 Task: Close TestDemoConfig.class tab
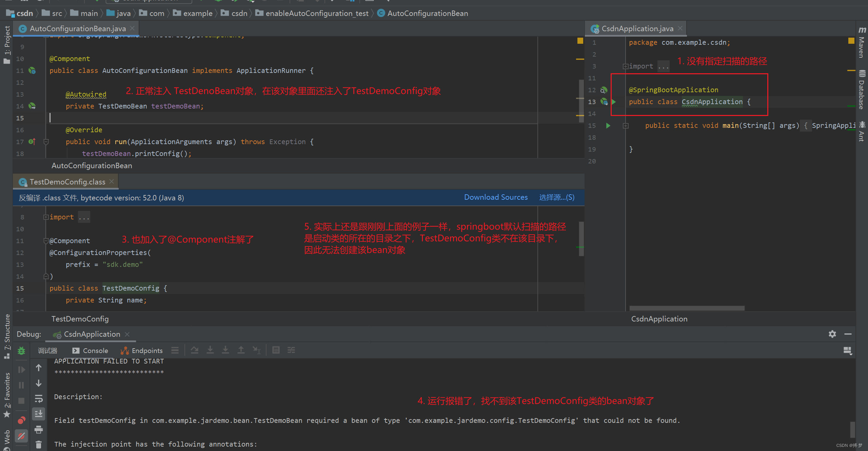coord(112,182)
